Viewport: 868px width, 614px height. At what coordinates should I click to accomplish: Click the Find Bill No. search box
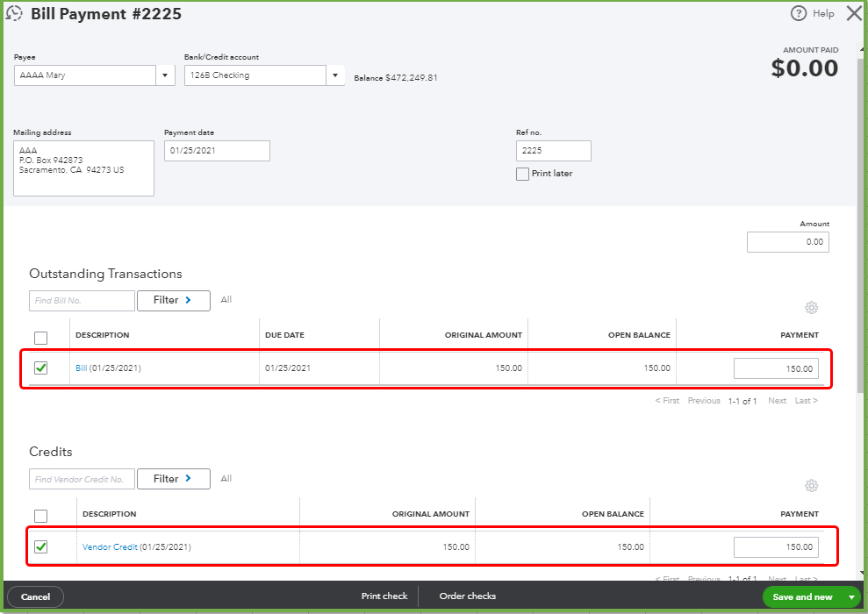[x=82, y=300]
